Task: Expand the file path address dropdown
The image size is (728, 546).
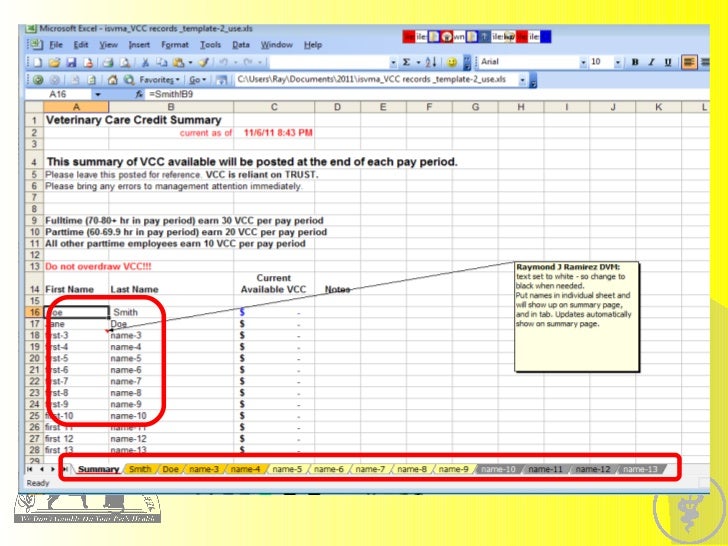Action: [x=522, y=80]
